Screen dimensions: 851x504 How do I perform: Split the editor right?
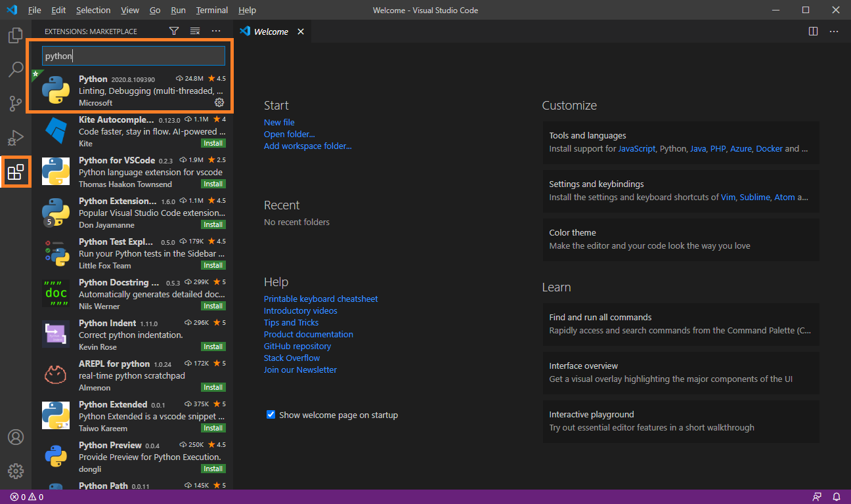point(813,31)
